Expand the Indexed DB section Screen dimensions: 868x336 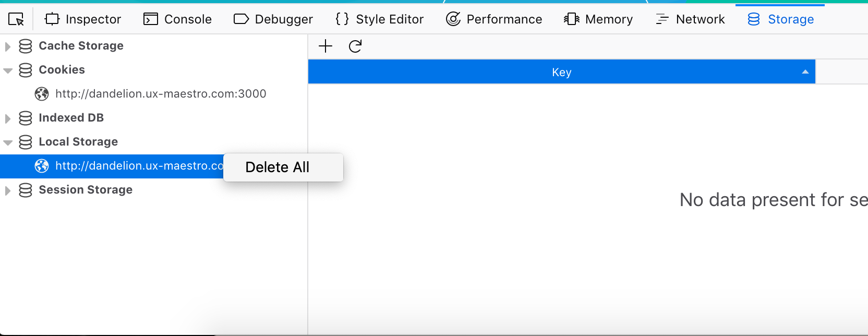(7, 118)
